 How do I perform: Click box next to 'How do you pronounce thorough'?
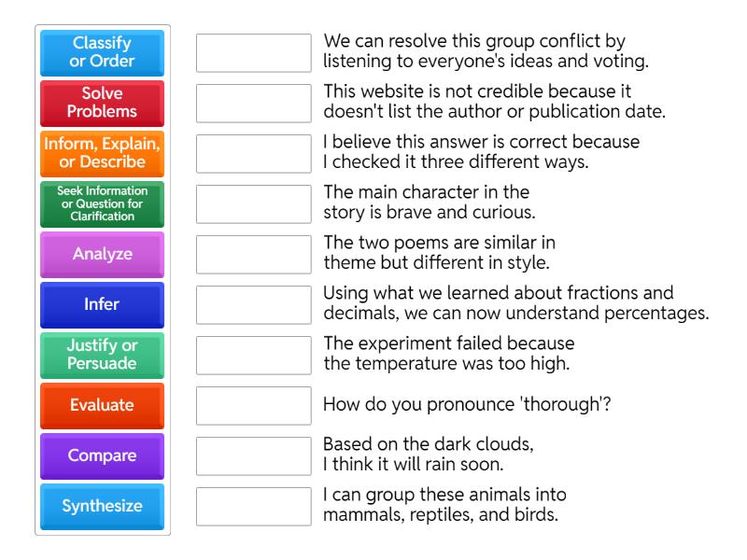(x=254, y=406)
